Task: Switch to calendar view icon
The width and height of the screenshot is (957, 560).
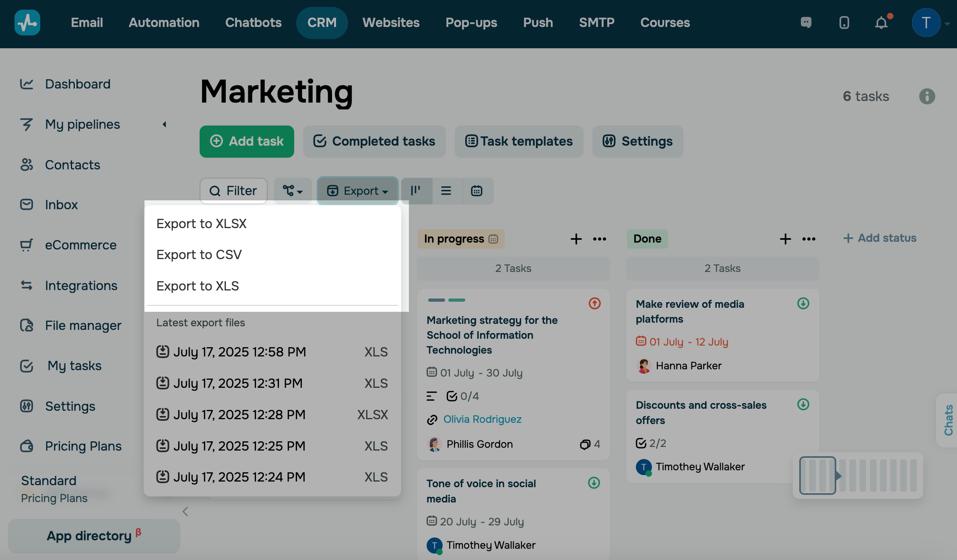Action: pos(477,191)
